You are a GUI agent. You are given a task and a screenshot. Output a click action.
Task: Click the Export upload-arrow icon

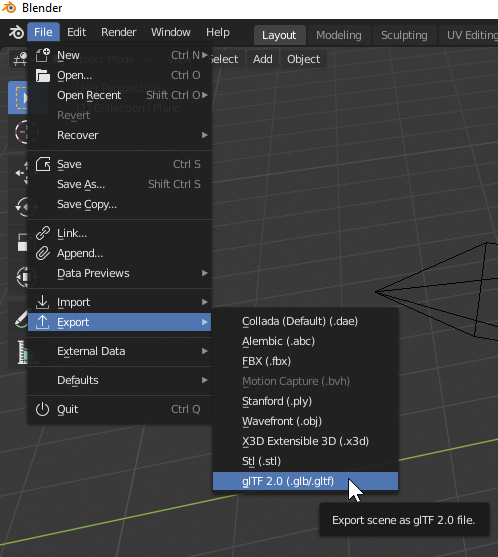(43, 322)
